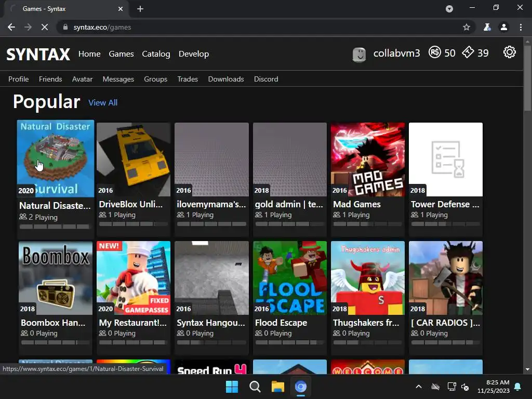The image size is (532, 399).
Task: Open gold admin game thumbnail
Action: (290, 159)
